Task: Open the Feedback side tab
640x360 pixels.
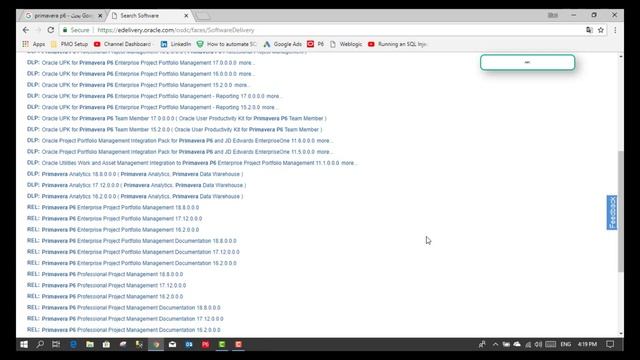Action: (x=612, y=213)
